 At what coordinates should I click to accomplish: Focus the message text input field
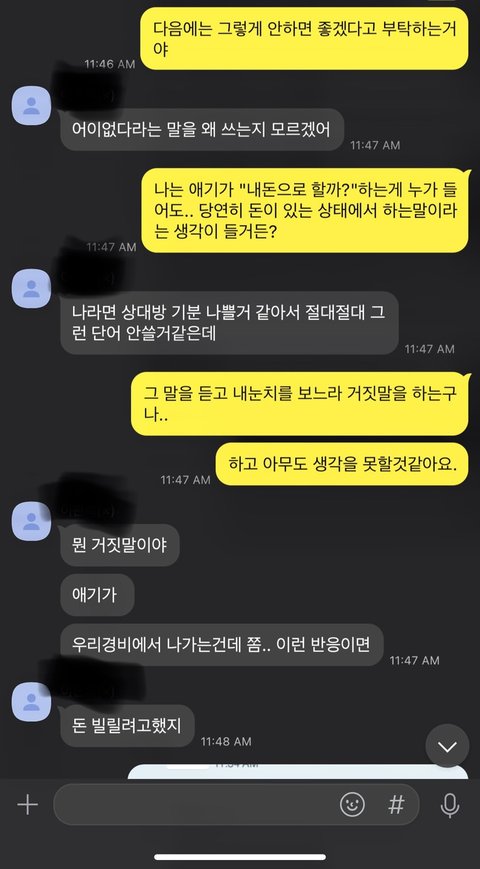pyautogui.click(x=236, y=804)
